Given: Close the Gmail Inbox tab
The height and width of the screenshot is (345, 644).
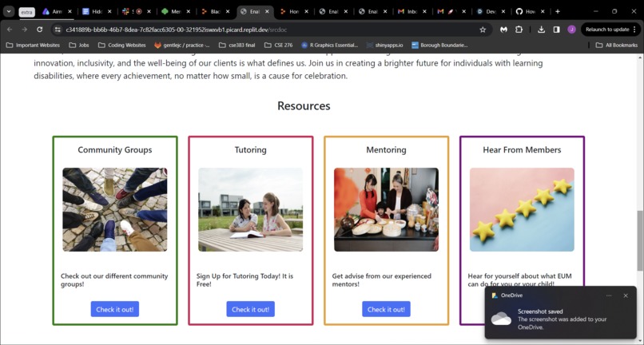Looking at the screenshot, I should (x=425, y=11).
